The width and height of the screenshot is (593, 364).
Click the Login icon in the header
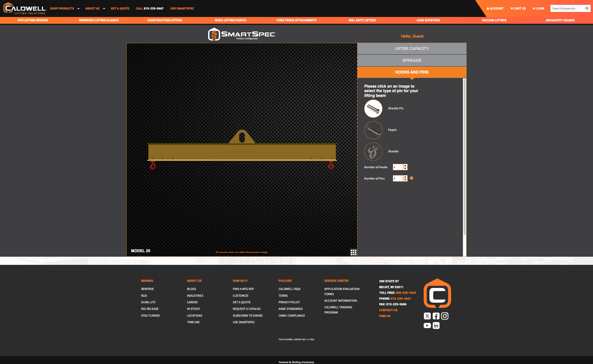[x=534, y=8]
